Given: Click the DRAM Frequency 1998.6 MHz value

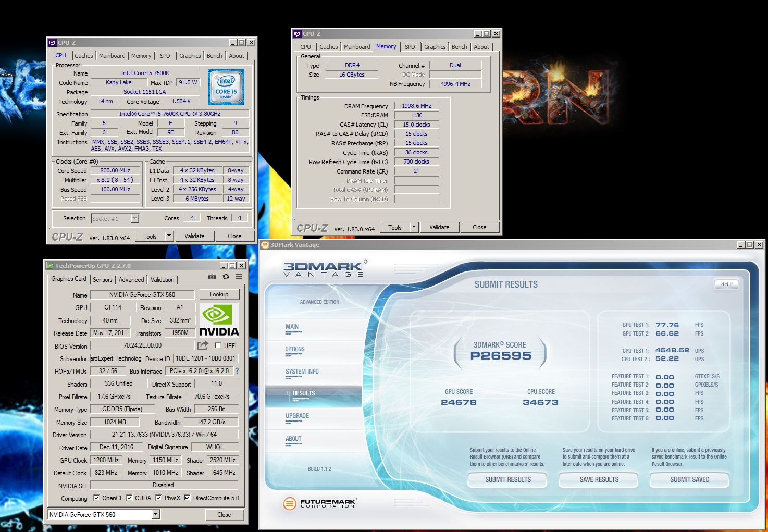Looking at the screenshot, I should [x=416, y=106].
